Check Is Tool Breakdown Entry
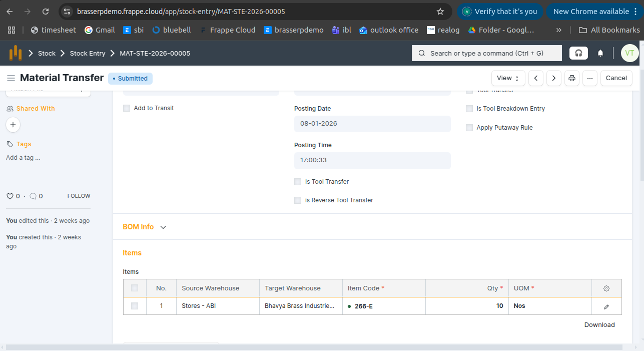This screenshot has width=644, height=351. (x=469, y=109)
